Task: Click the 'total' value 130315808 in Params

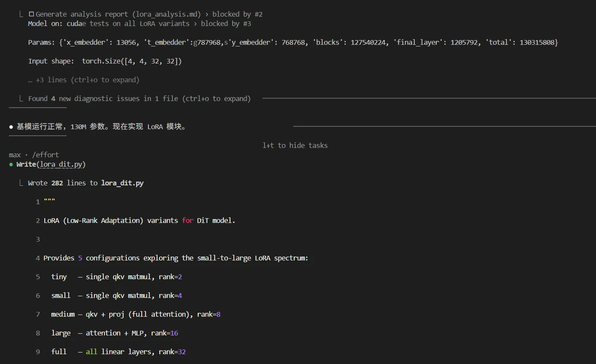Action: [x=537, y=43]
